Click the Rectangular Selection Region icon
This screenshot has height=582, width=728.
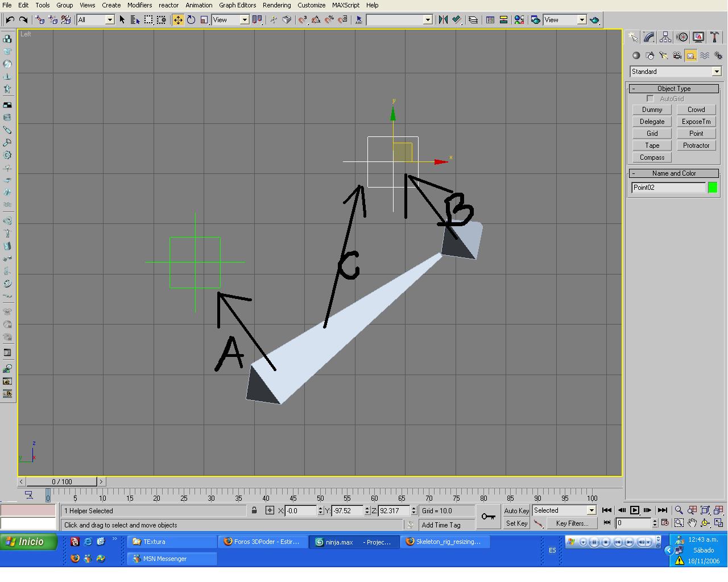148,20
